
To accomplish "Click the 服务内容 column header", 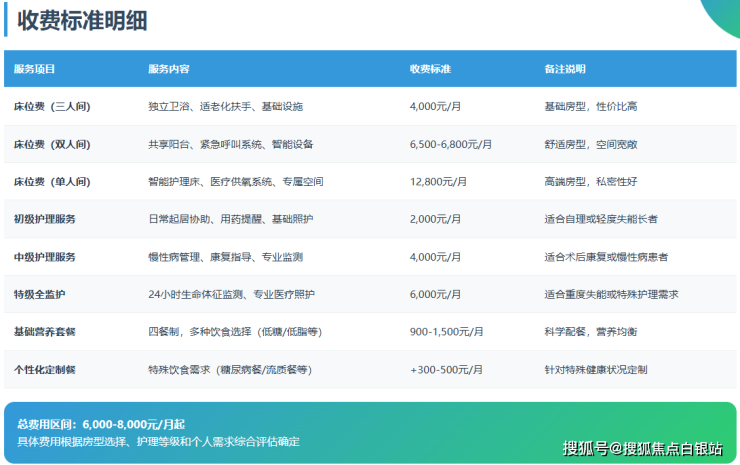I will (169, 70).
